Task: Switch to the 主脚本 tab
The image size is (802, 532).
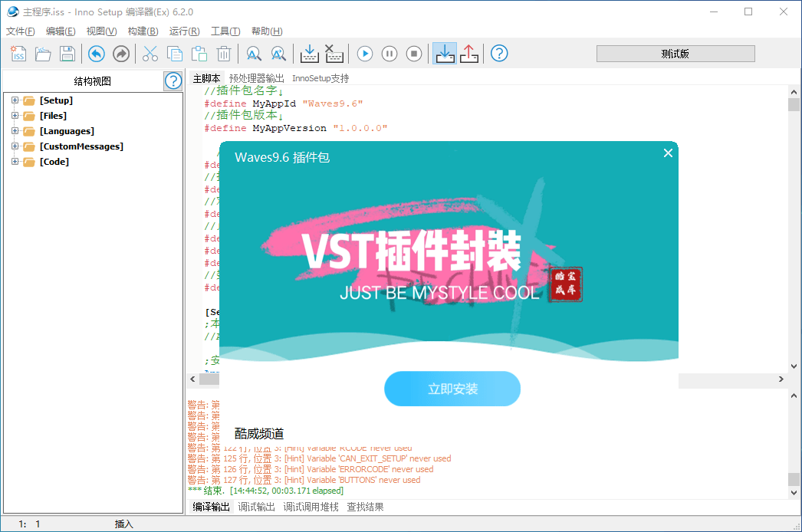Action: [x=207, y=78]
